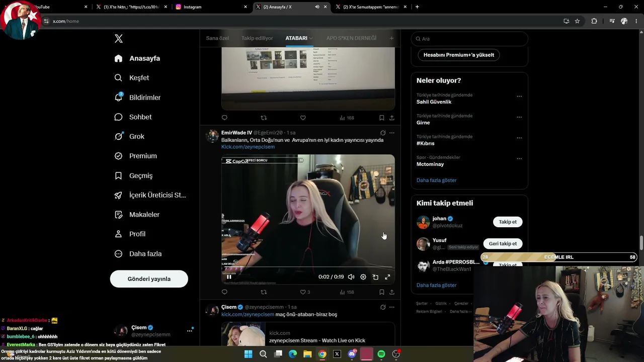Expand the video to fullscreen
The height and width of the screenshot is (362, 644).
point(387,277)
